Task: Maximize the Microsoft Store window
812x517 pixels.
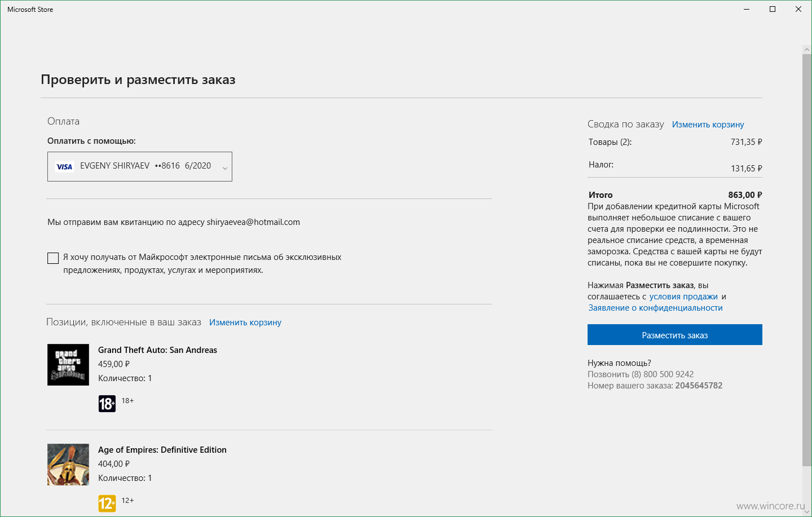Action: tap(773, 9)
